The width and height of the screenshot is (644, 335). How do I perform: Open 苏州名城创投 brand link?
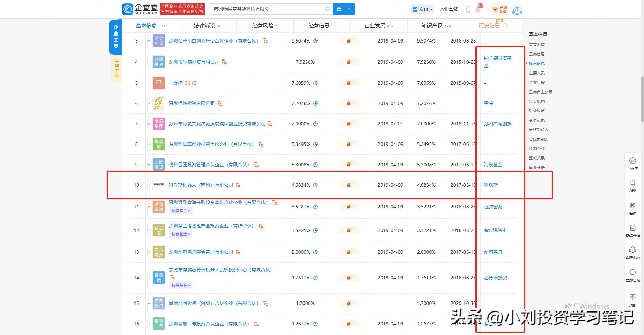pos(498,124)
